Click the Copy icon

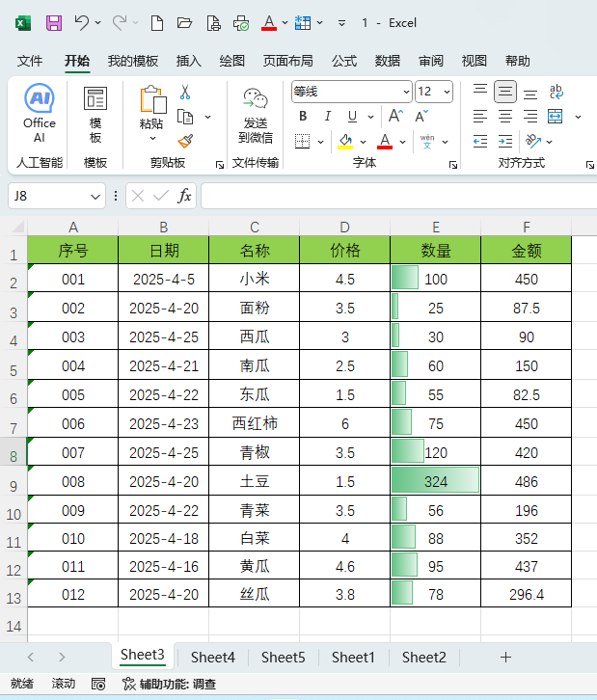pos(185,117)
